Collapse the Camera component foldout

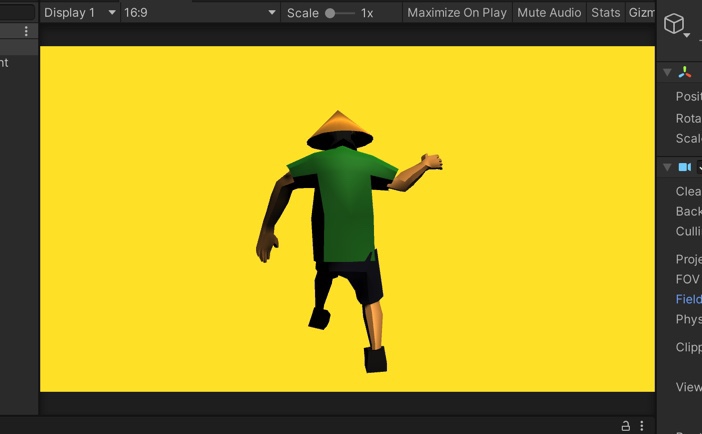coord(667,167)
